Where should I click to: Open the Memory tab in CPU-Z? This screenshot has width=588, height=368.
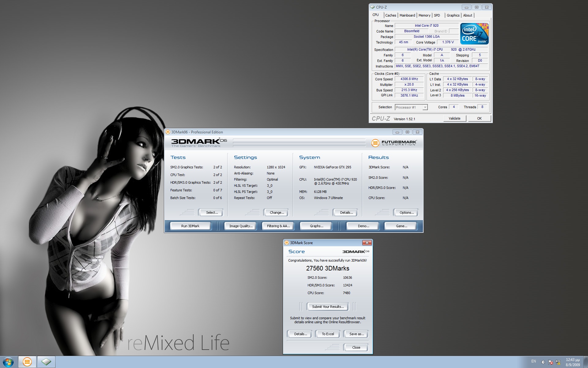[x=424, y=15]
